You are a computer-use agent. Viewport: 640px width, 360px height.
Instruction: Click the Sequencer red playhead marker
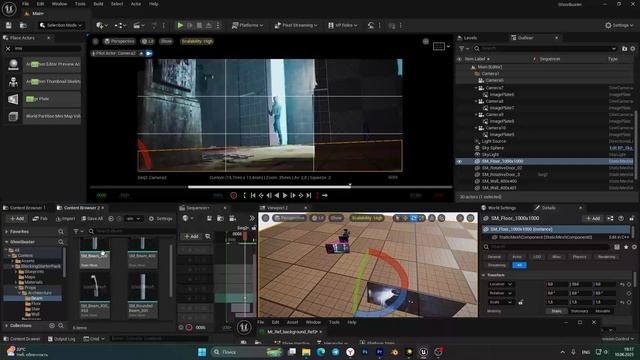[245, 236]
